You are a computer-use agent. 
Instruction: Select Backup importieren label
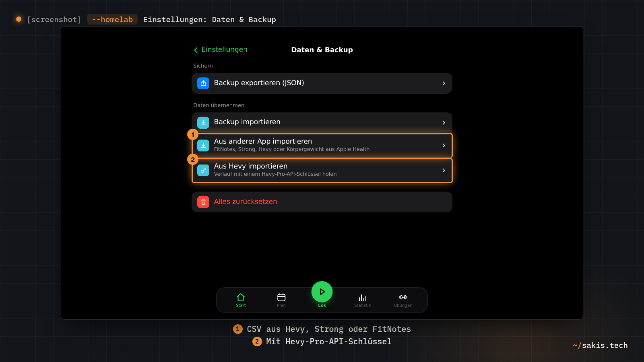click(247, 122)
